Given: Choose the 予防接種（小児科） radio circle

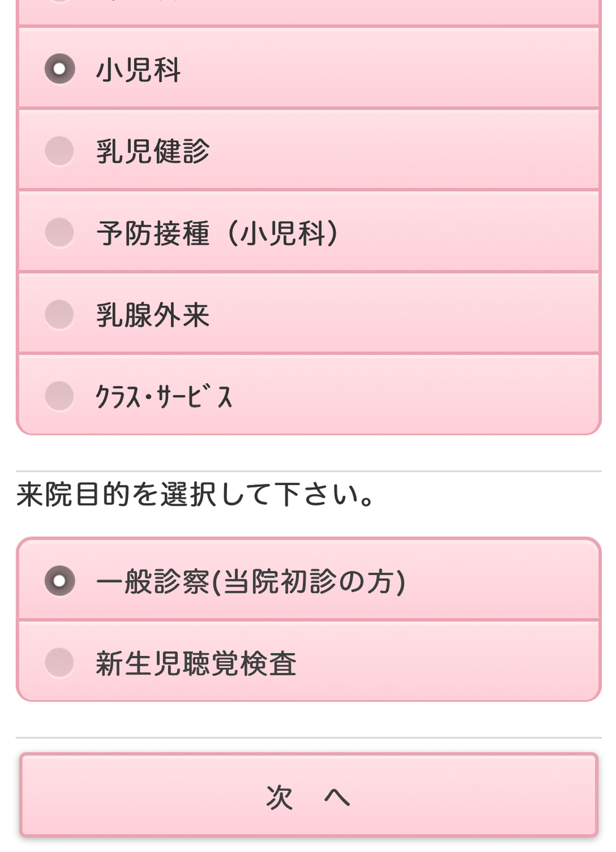Looking at the screenshot, I should point(60,232).
